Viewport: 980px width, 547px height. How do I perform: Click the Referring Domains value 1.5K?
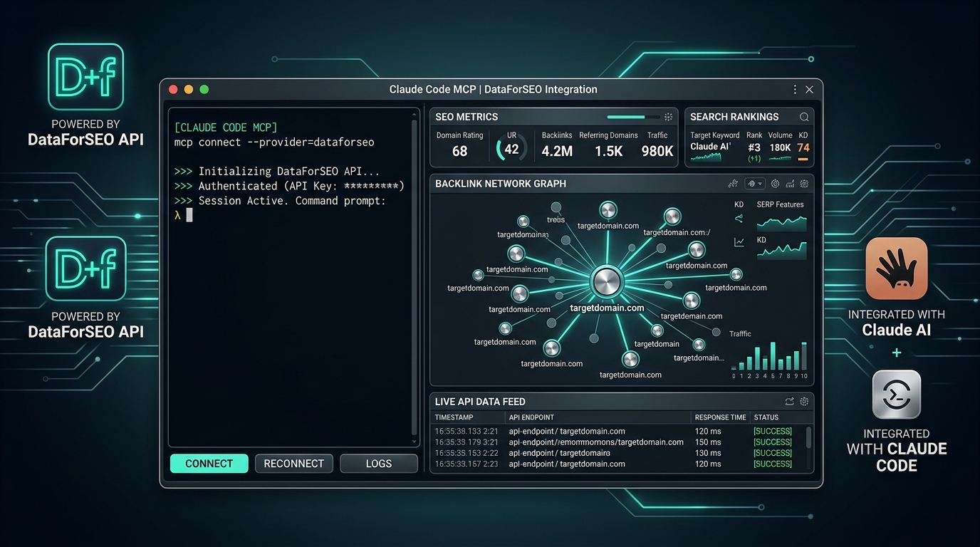609,151
